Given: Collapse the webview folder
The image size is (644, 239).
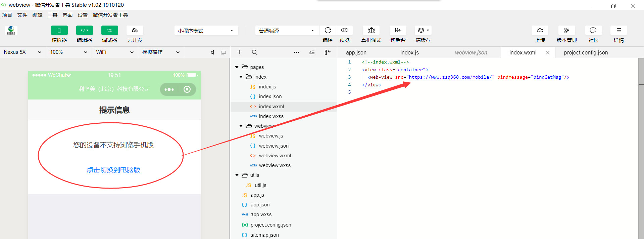Looking at the screenshot, I should point(241,126).
